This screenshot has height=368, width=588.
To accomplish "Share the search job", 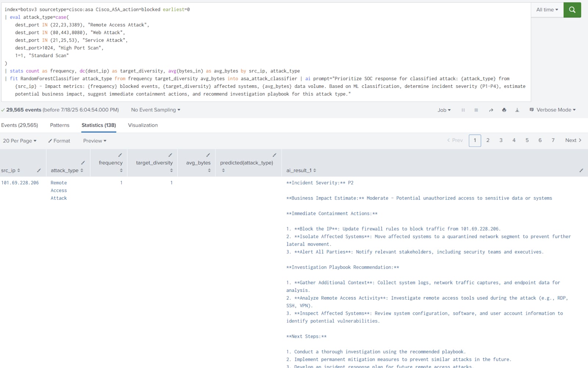I will 491,110.
